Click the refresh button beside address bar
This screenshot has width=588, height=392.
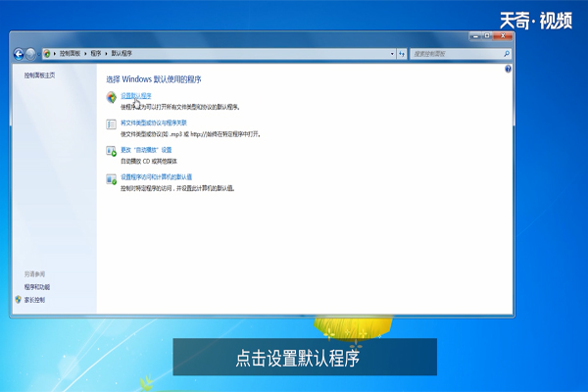point(402,54)
